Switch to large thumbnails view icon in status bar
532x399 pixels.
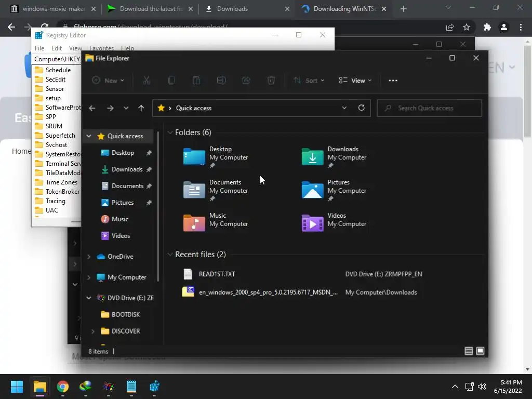[x=480, y=351]
